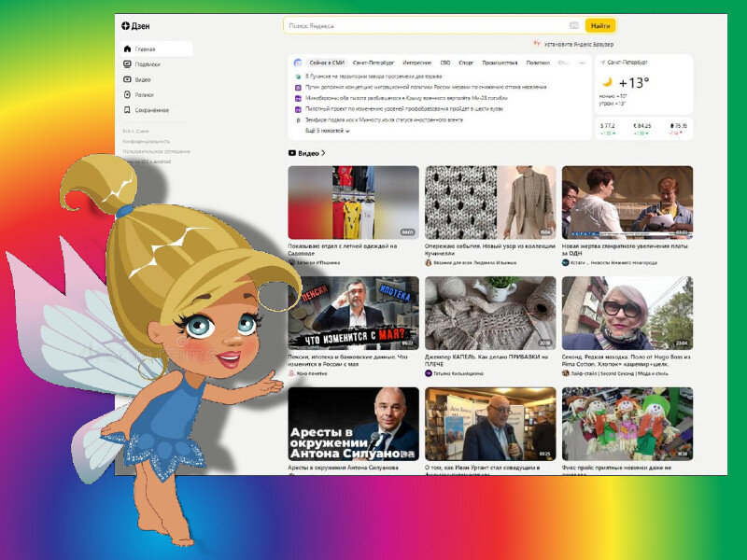Click the source icon of Пилотный проект news

pos(298,109)
